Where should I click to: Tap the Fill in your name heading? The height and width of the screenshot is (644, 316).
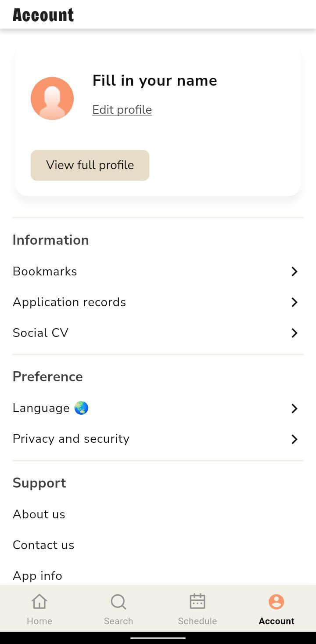coord(154,81)
